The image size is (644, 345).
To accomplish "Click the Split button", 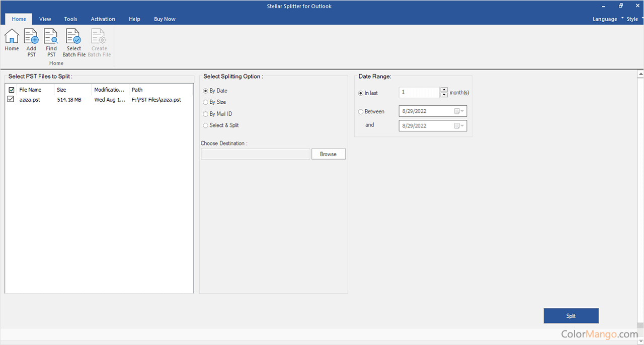I will 571,316.
